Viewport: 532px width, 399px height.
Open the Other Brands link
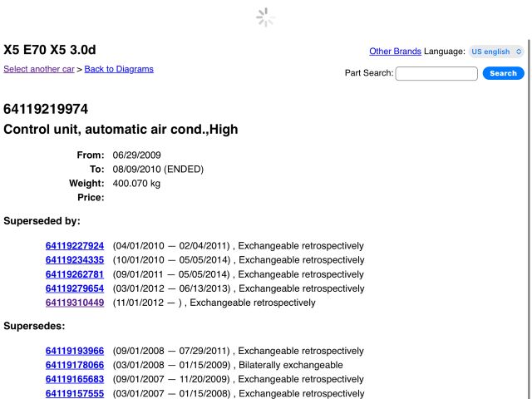point(395,52)
